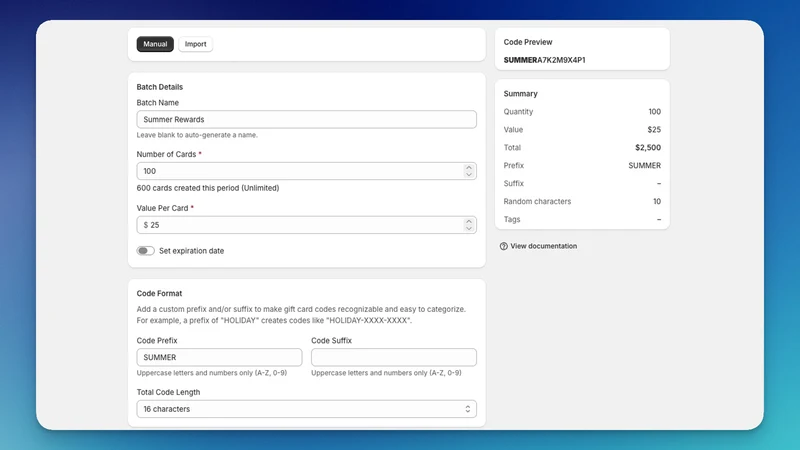This screenshot has width=800, height=450.
Task: Click the Prefix SUMMER value in Summary
Action: coord(644,165)
